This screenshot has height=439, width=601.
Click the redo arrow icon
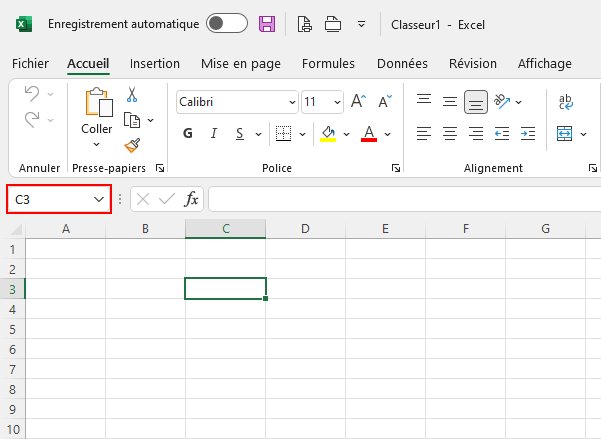click(x=32, y=120)
